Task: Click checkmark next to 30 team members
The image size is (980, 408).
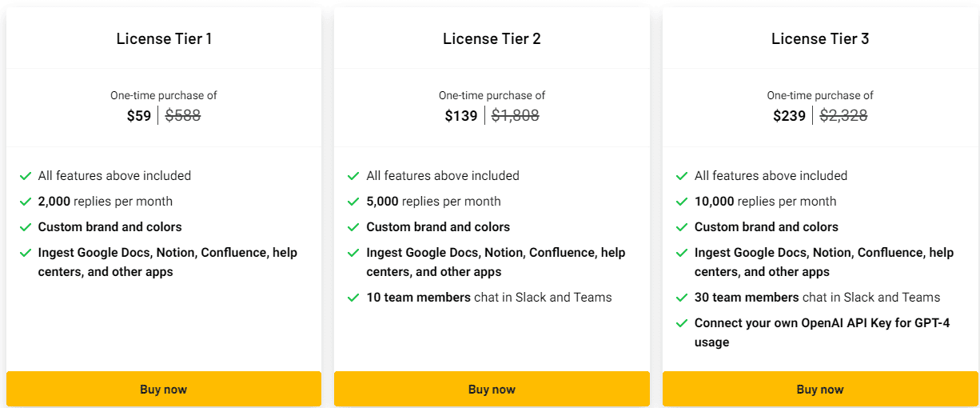Action: tap(682, 298)
